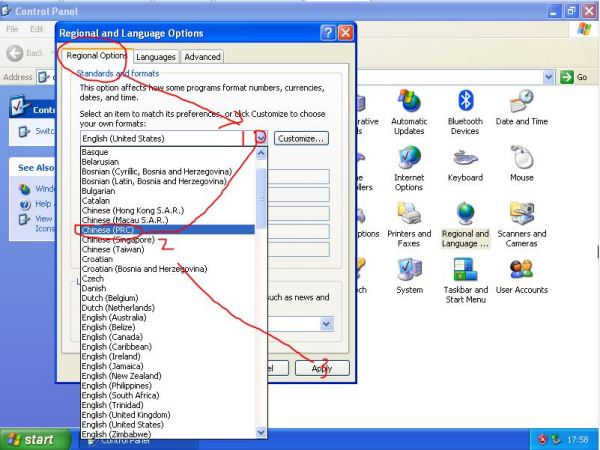Screen dimensions: 600x450
Task: Click the Customize... button
Action: click(301, 139)
